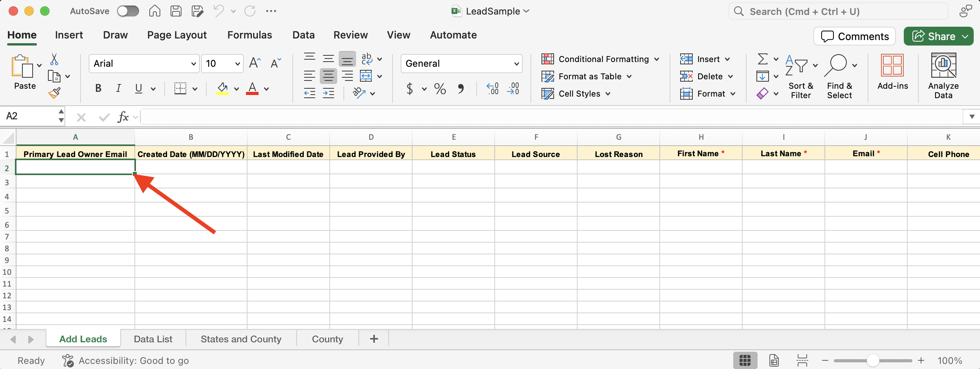Add a new sheet with plus button
980x369 pixels.
click(x=374, y=339)
